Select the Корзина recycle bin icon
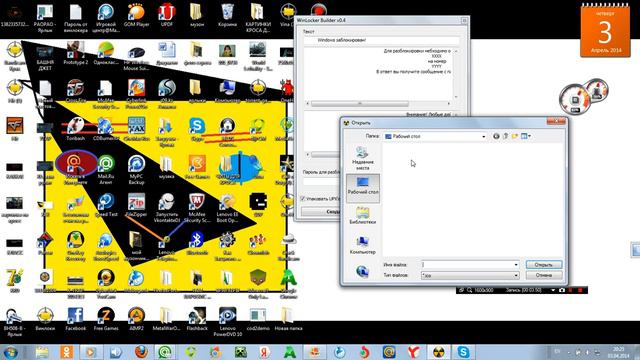640x360 pixels. (x=227, y=16)
